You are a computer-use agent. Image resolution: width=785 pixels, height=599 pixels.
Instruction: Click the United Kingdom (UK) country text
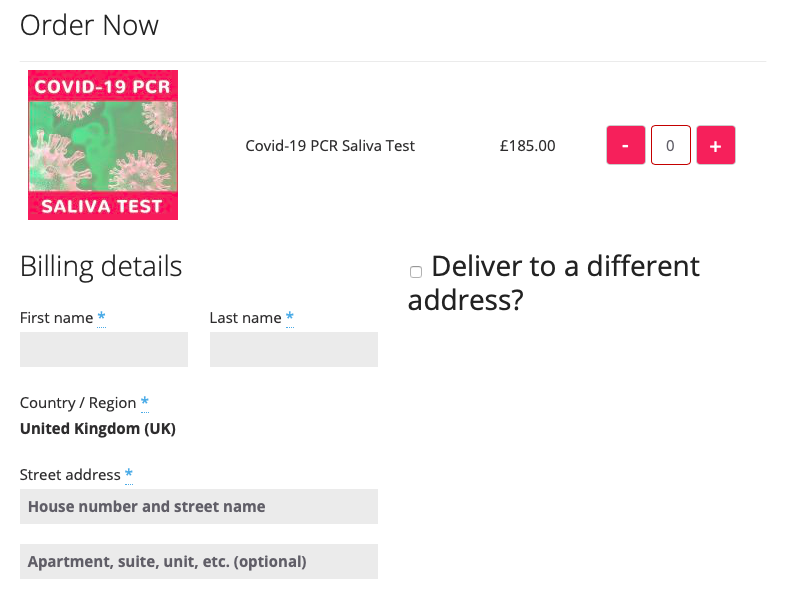point(98,429)
